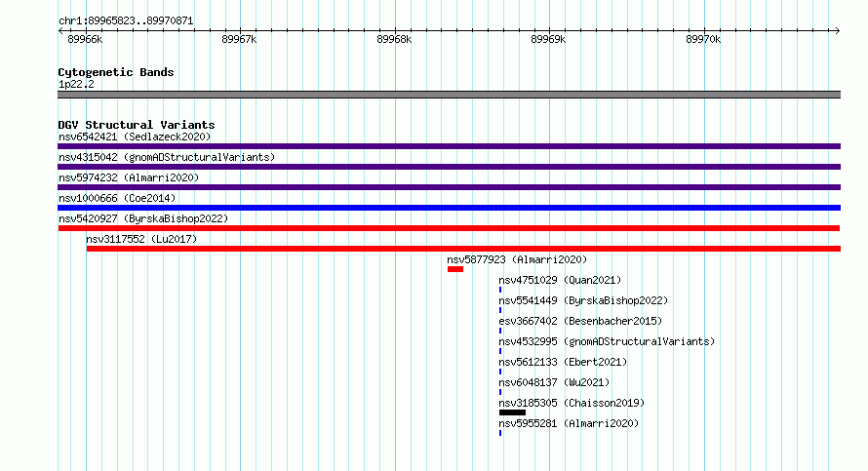Open the nsv5877923 (Almarri2020) label
The image size is (868, 471).
[517, 259]
